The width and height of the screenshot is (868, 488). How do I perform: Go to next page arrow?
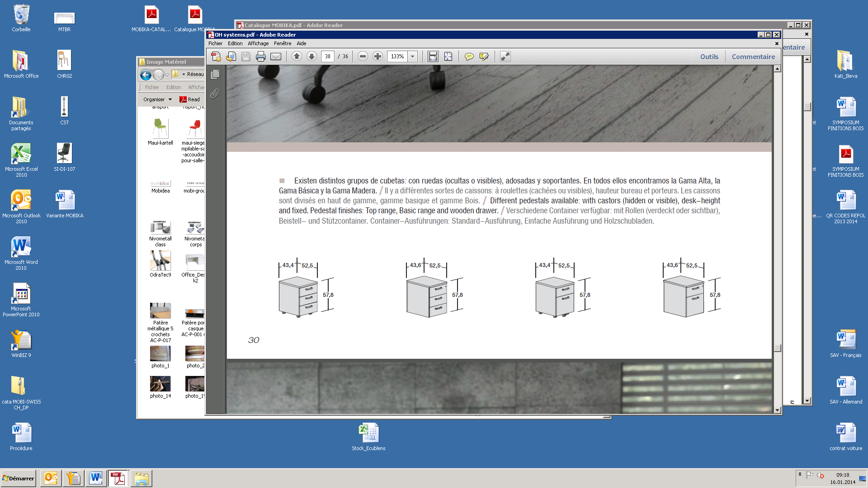point(311,56)
